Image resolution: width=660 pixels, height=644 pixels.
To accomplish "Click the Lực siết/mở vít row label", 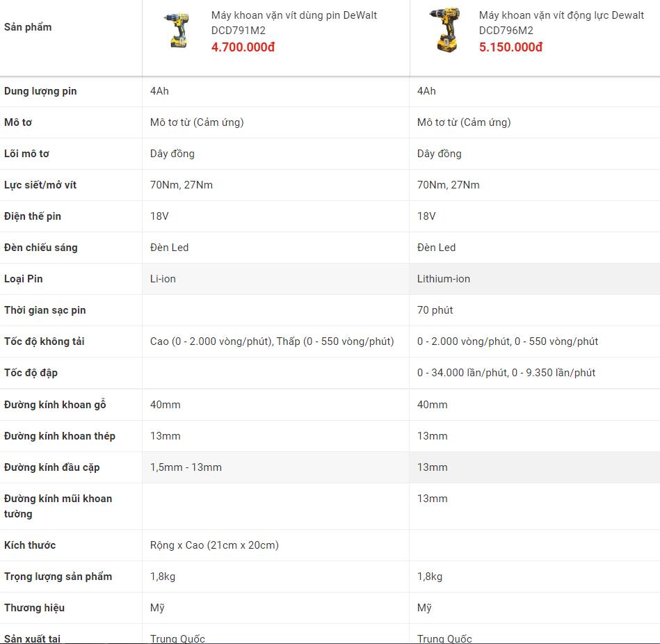I will click(x=40, y=185).
